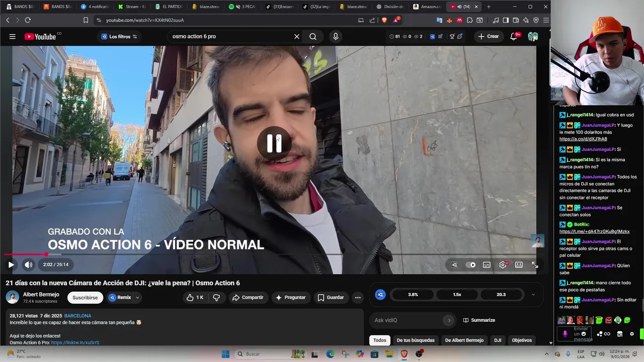Click the Preguntar button
644x362 pixels.
tap(290, 298)
